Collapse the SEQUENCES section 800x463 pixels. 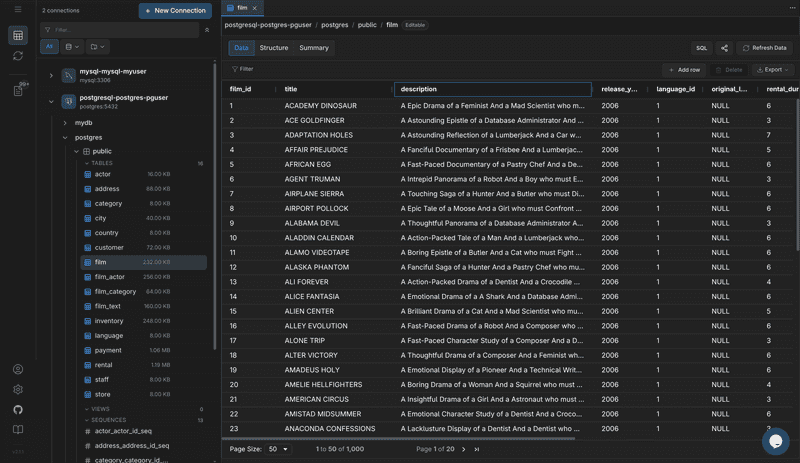tap(87, 420)
